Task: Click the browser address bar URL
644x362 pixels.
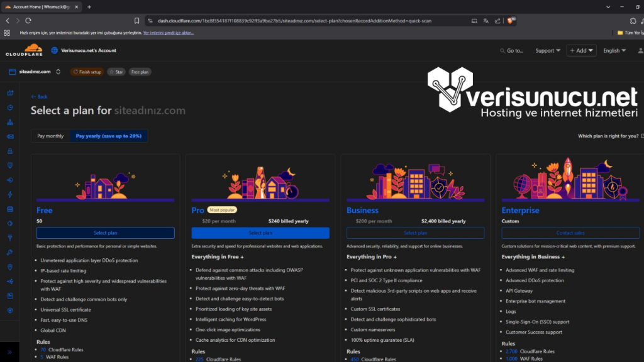Action: 294,21
